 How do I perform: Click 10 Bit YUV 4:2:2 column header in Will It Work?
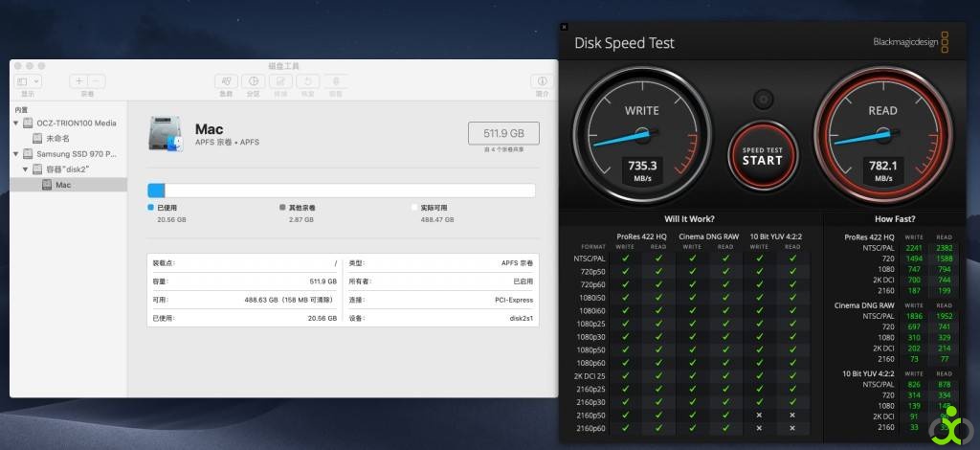tap(775, 236)
